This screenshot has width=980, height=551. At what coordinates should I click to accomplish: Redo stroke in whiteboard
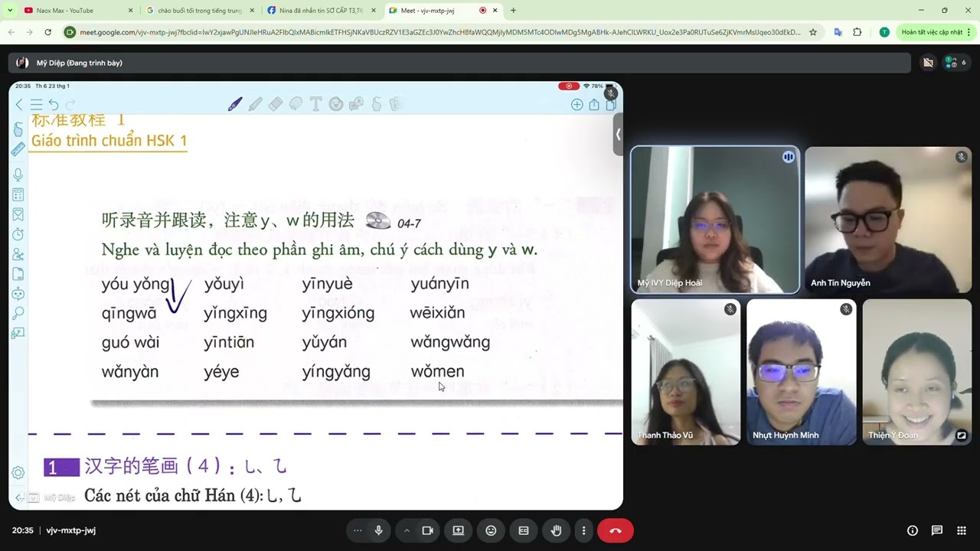pos(70,105)
